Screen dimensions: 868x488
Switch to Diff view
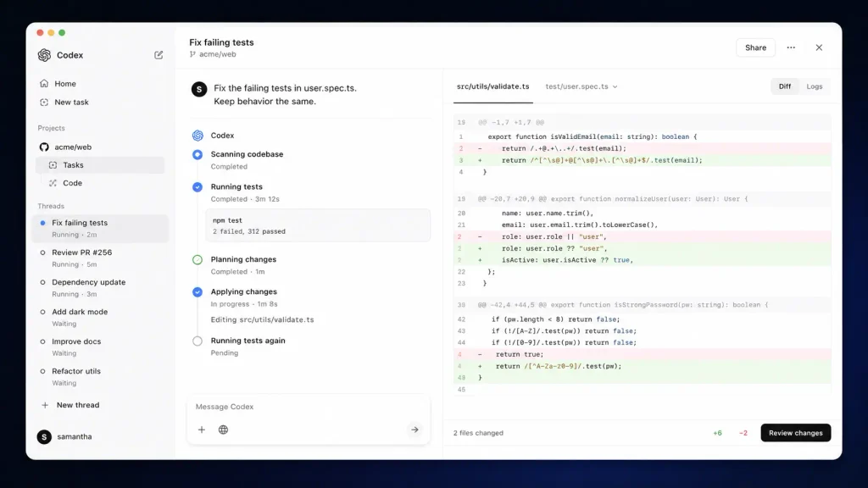pyautogui.click(x=785, y=86)
